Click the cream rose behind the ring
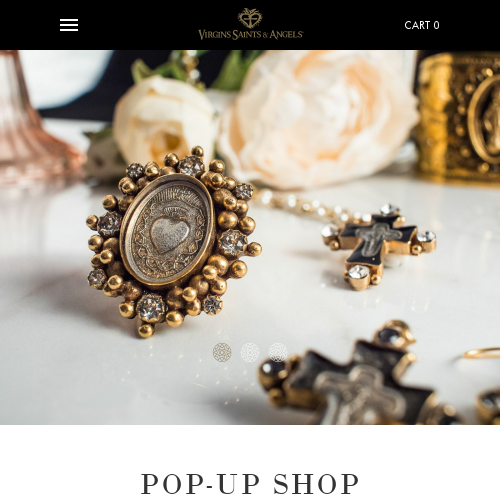This screenshot has width=500, height=500. pos(163,120)
